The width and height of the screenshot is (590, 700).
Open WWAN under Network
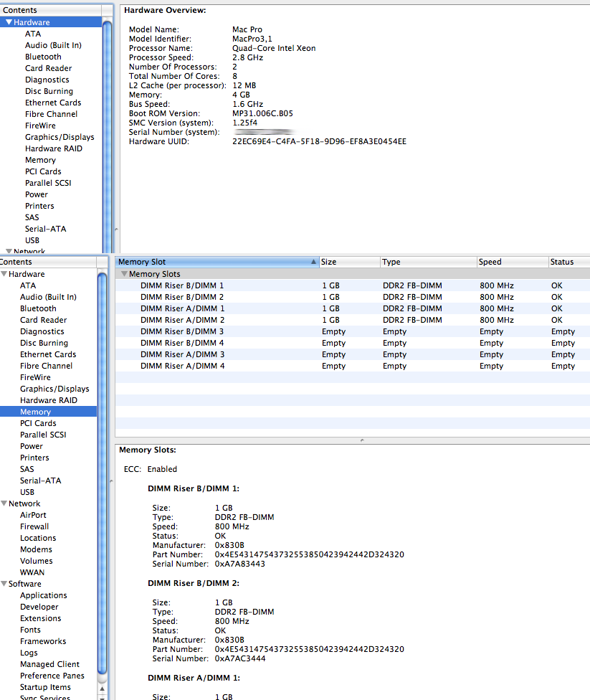click(x=32, y=572)
